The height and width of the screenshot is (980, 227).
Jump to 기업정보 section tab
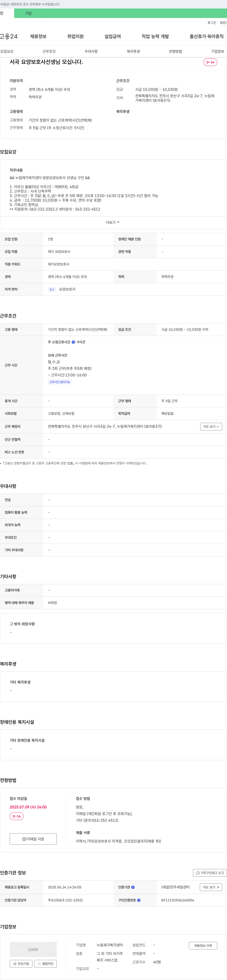(x=218, y=51)
